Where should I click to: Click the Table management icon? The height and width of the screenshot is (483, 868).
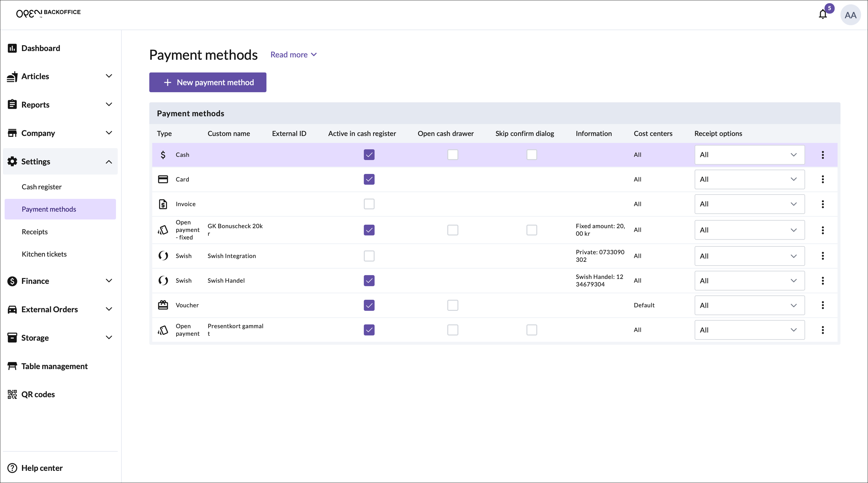click(12, 366)
